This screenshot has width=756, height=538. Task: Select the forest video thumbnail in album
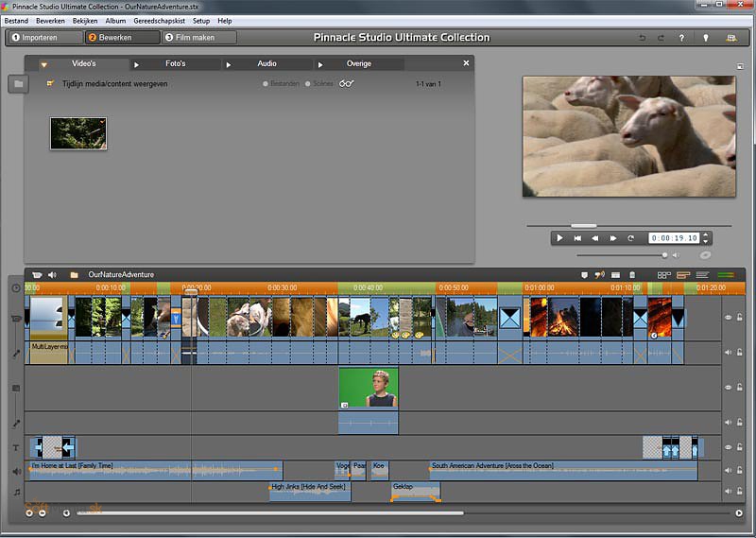click(78, 133)
